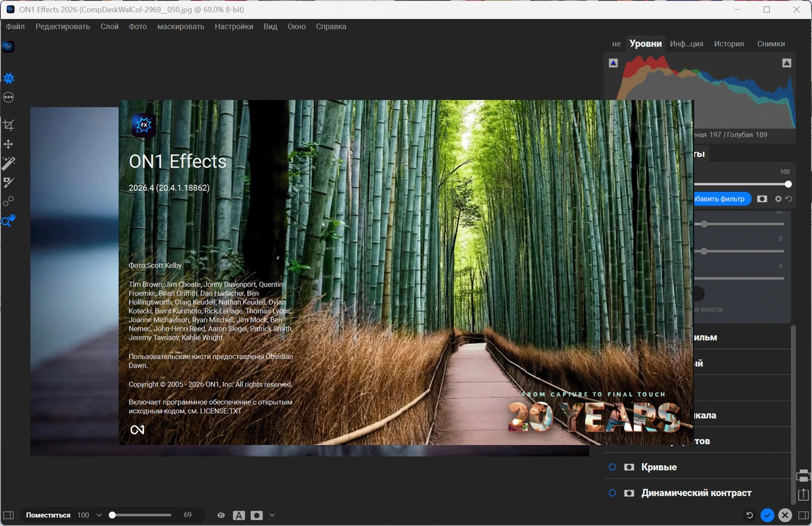Open the Фото menu
This screenshot has height=526, width=812.
coord(137,26)
